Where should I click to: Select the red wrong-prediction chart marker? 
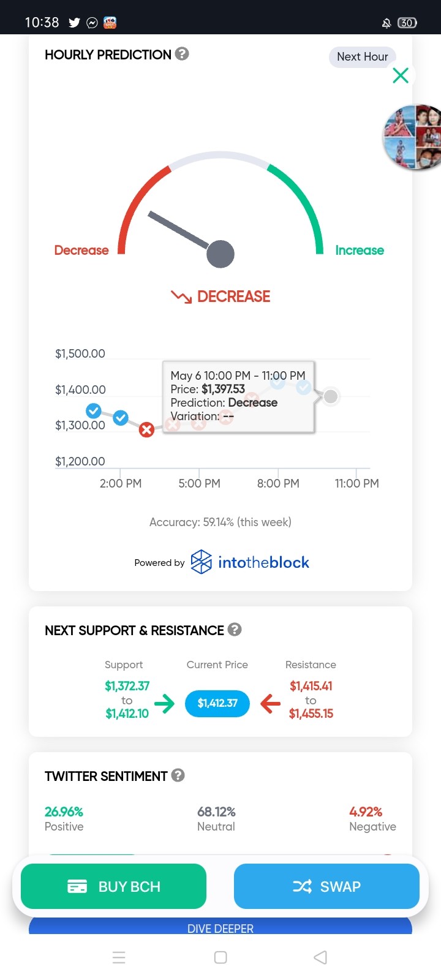point(146,430)
